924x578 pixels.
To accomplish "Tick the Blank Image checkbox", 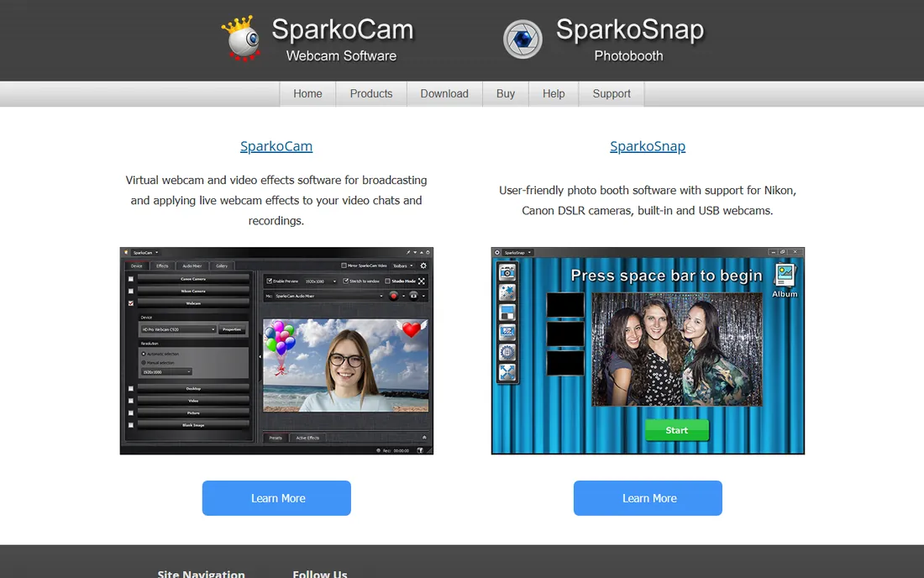I will (131, 425).
